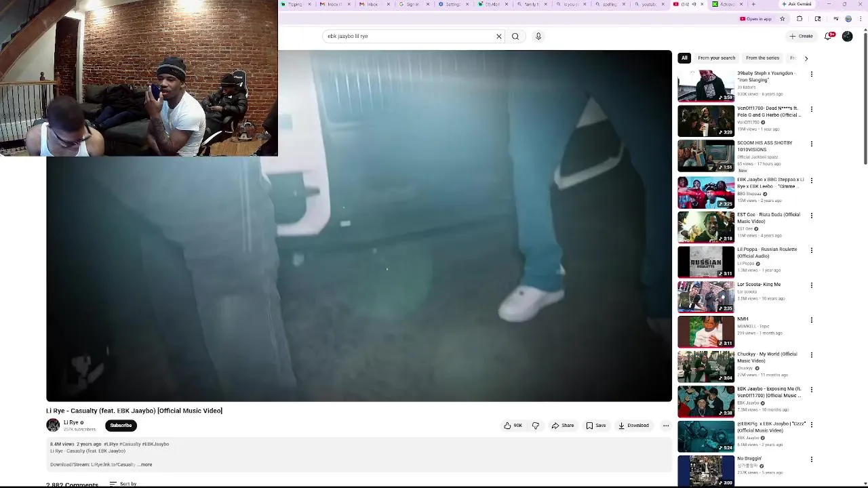Click the magnifier search button
This screenshot has height=488, width=868.
pyautogui.click(x=515, y=36)
